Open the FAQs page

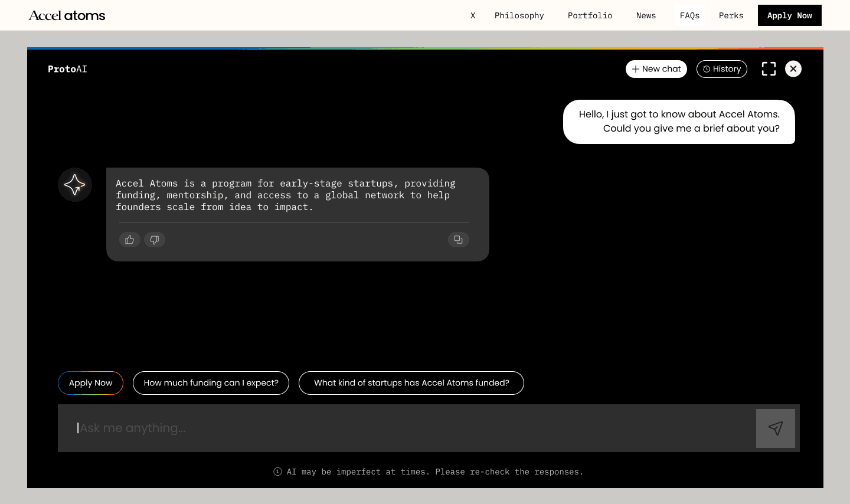pos(690,15)
